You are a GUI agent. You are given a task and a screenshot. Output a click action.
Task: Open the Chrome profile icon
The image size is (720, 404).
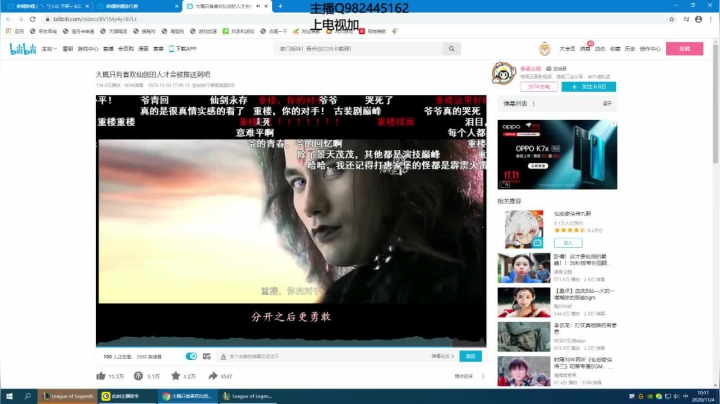(x=698, y=19)
